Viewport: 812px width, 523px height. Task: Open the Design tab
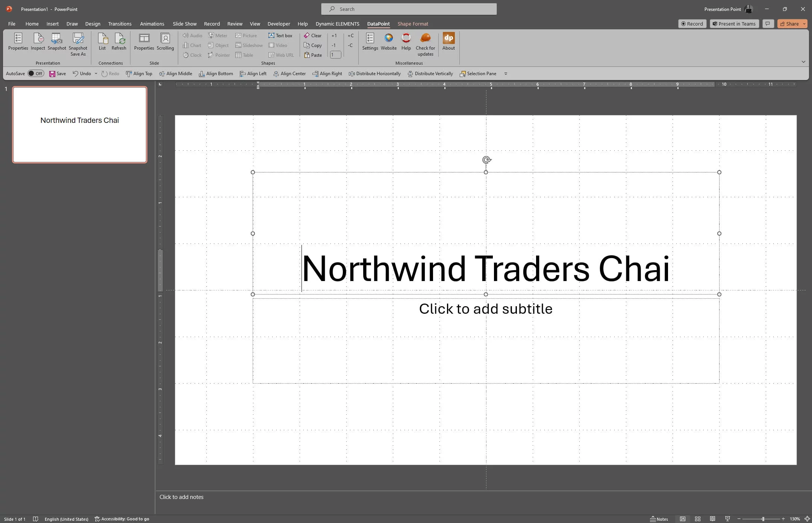92,24
